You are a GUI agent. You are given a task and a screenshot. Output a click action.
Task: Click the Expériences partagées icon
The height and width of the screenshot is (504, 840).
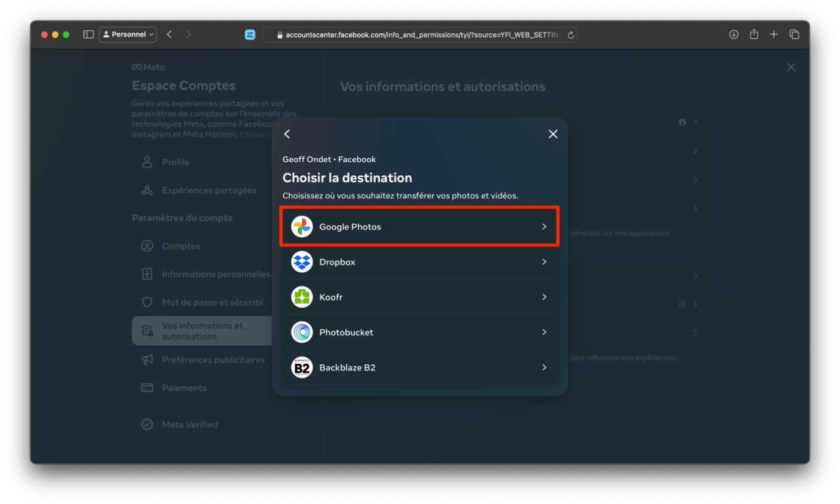(147, 190)
